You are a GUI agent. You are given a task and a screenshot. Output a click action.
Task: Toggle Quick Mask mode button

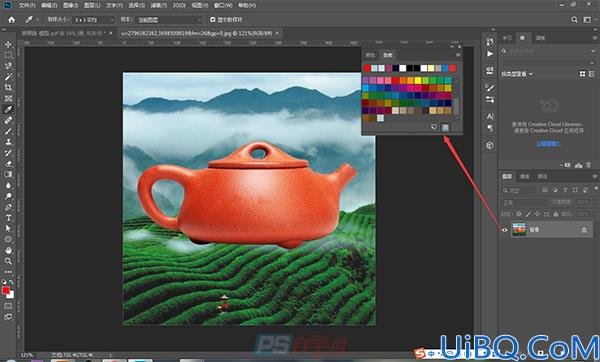8,306
